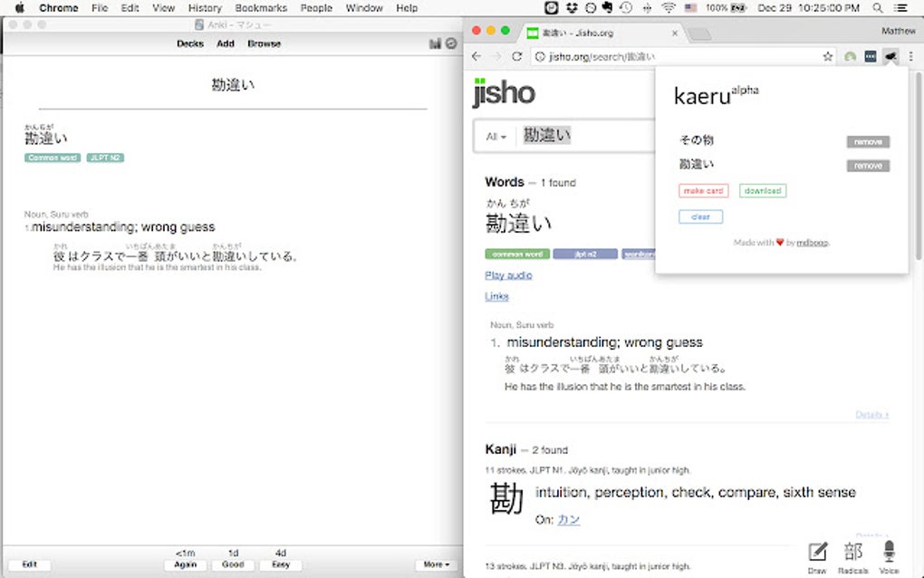Open the kaeru extension icon in Chrome
Image resolution: width=924 pixels, height=578 pixels.
890,56
